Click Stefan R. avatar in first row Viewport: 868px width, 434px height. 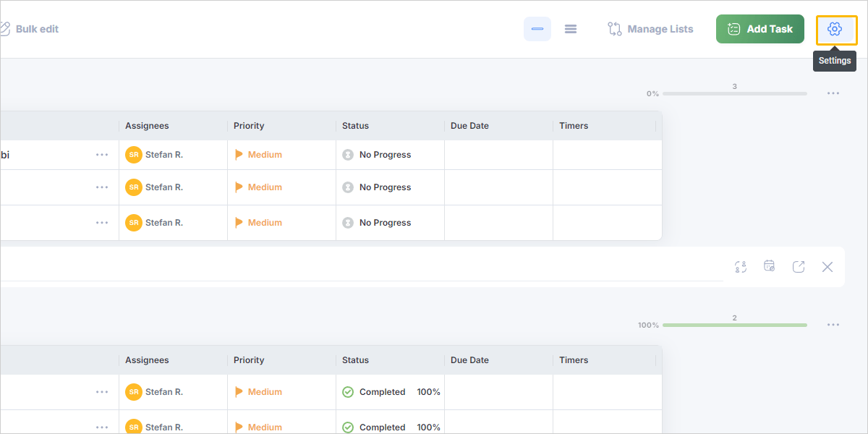click(x=134, y=155)
